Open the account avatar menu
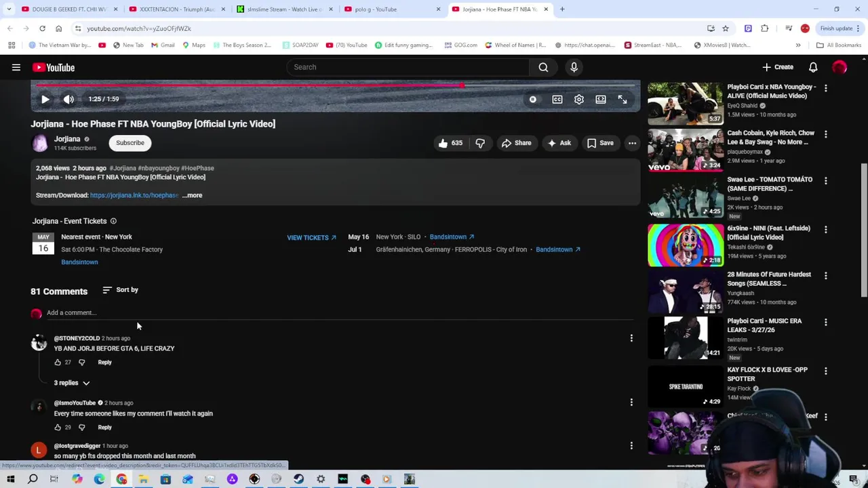This screenshot has width=868, height=488. 840,67
